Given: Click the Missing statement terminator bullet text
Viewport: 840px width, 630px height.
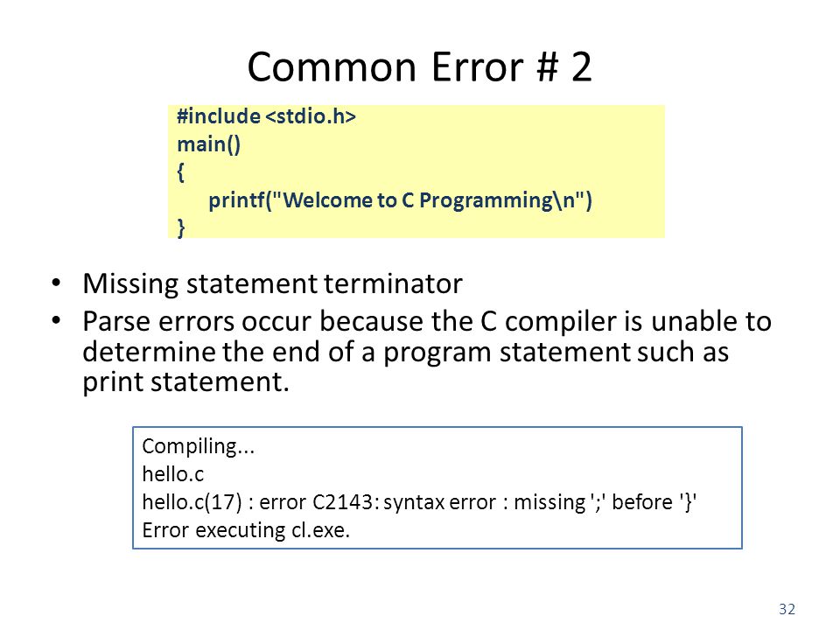Looking at the screenshot, I should coord(272,283).
